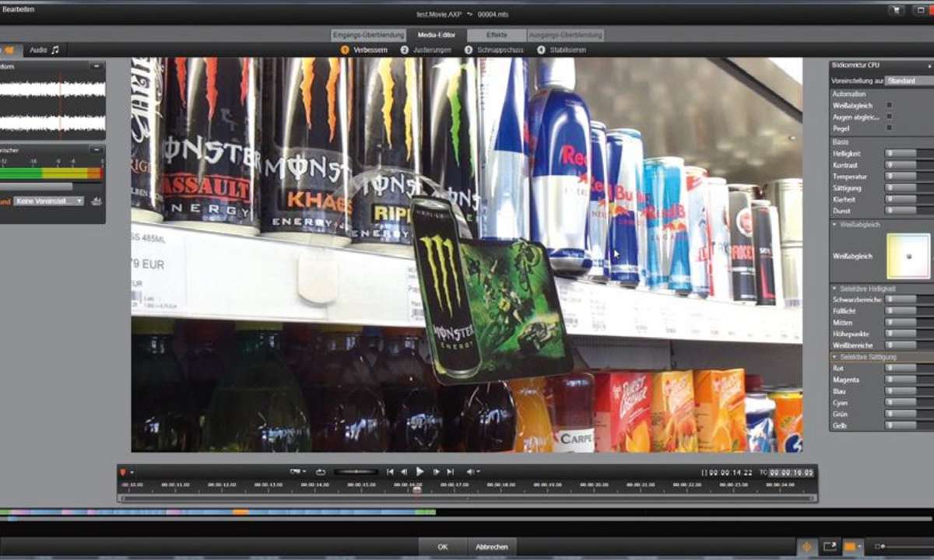Open the Audio tab with note icon
The height and width of the screenshot is (560, 934).
(44, 50)
